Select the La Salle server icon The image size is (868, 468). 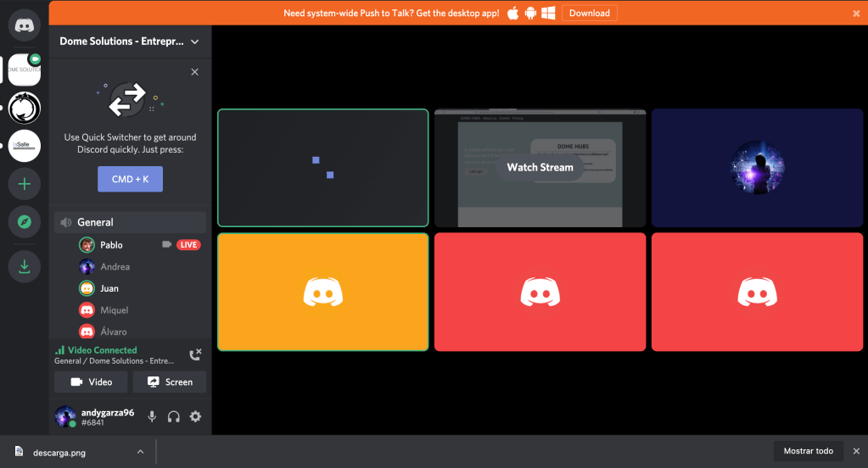(24, 146)
